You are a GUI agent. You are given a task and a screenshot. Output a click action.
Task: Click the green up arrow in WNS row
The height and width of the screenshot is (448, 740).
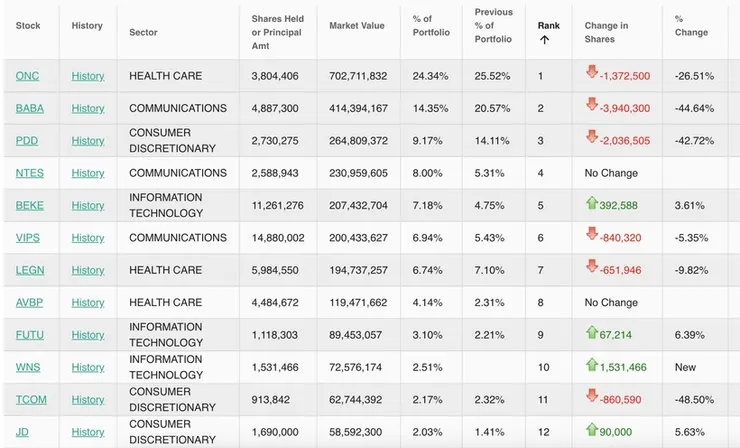tap(592, 366)
